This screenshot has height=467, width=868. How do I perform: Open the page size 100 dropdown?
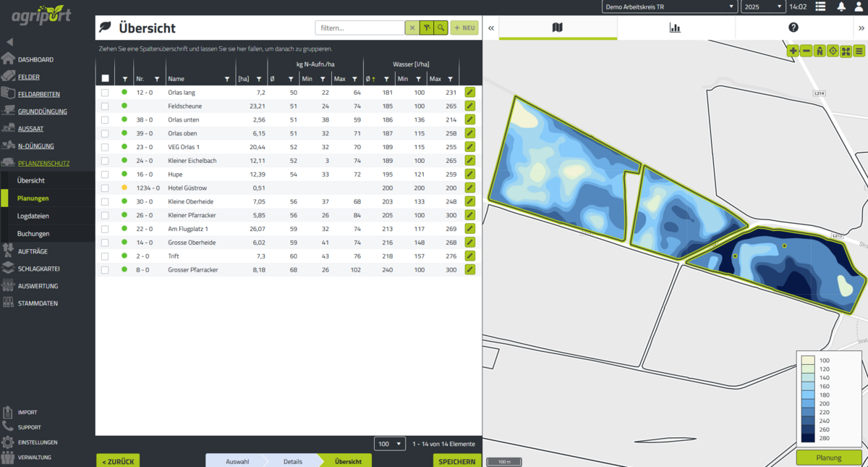[390, 444]
